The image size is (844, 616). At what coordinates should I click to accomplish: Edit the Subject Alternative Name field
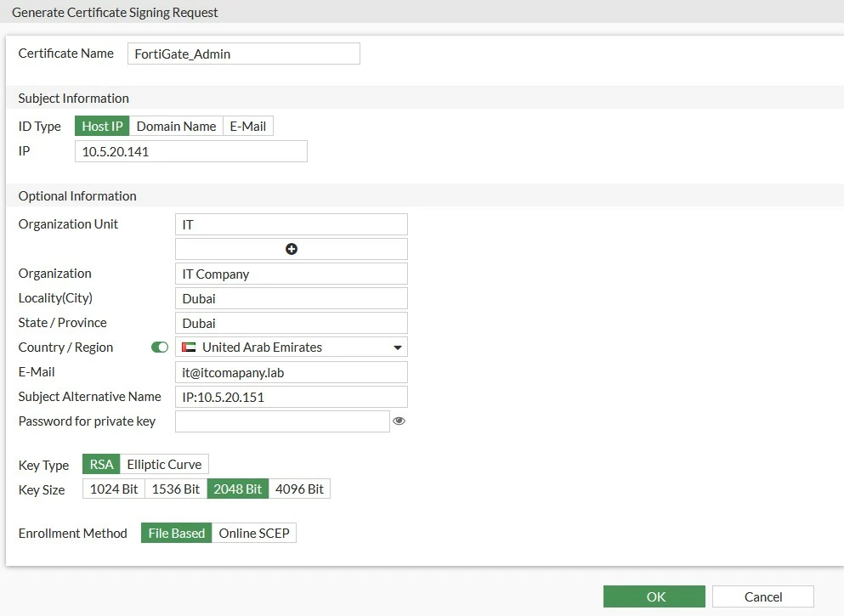point(292,397)
